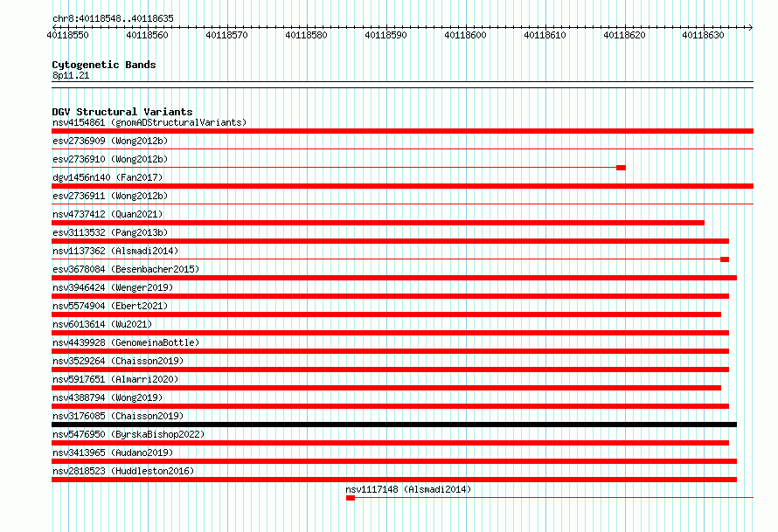
Task: Open nsv5574904 (Ebert2021) label
Action: pos(110,306)
